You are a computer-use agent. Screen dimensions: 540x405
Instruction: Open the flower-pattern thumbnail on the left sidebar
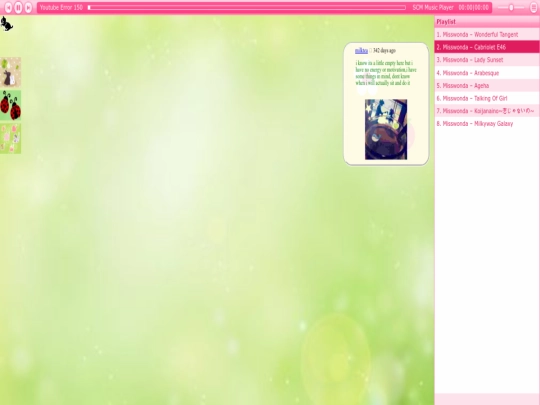click(10, 138)
